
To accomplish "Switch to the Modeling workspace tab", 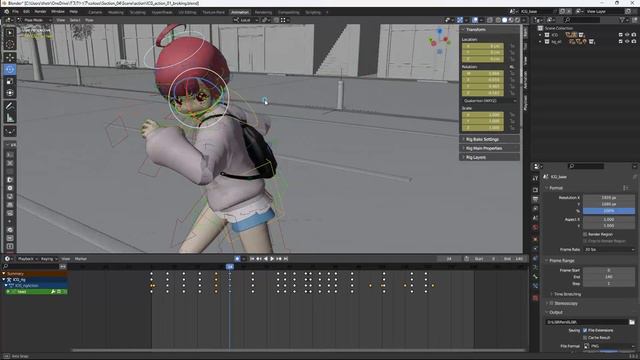I will coord(116,12).
